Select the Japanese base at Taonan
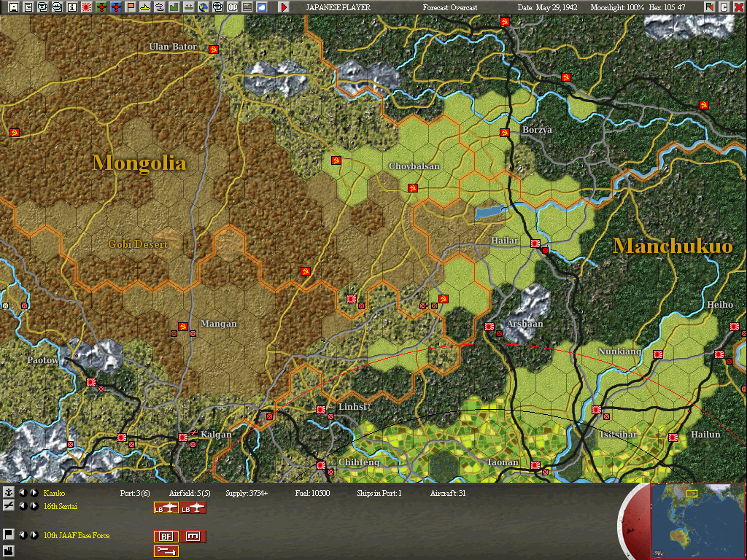The image size is (747, 560). click(535, 465)
